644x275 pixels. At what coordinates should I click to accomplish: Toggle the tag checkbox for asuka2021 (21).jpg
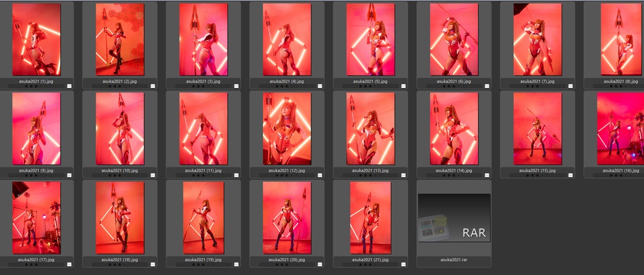[403, 264]
